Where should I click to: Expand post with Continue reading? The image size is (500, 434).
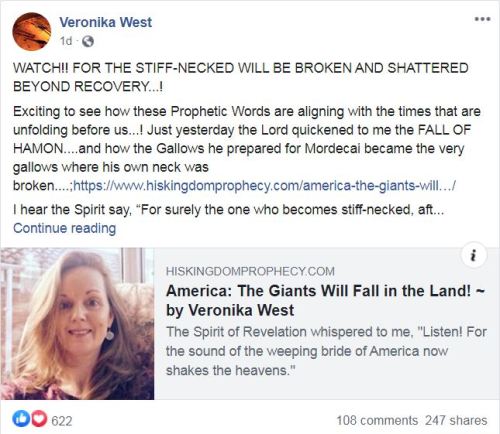[x=64, y=228]
